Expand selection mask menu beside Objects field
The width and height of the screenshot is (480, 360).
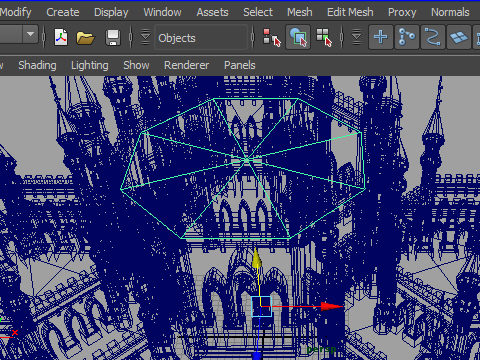pos(145,37)
